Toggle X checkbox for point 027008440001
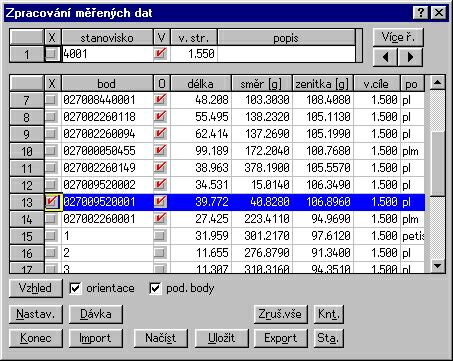Screen dimensions: 453x361 pos(52,99)
